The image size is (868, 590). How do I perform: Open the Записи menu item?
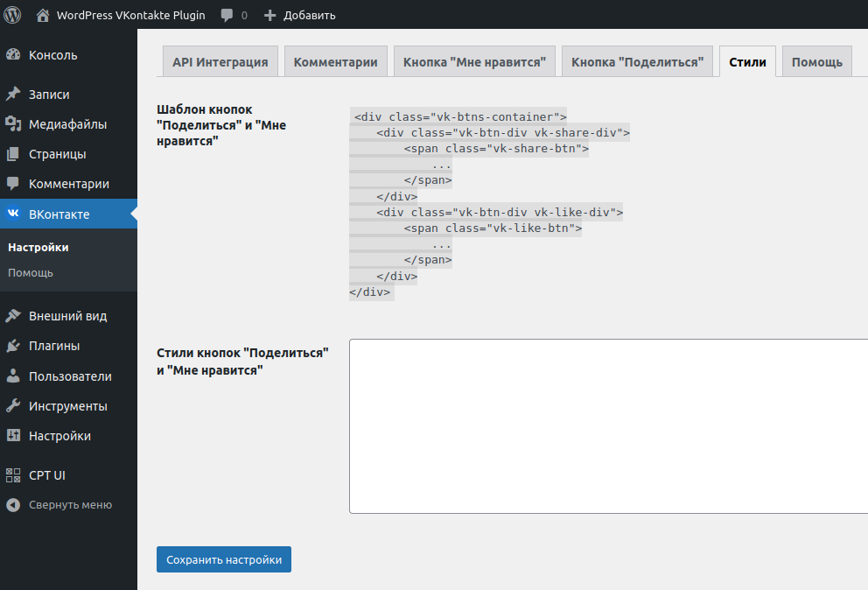[68, 95]
